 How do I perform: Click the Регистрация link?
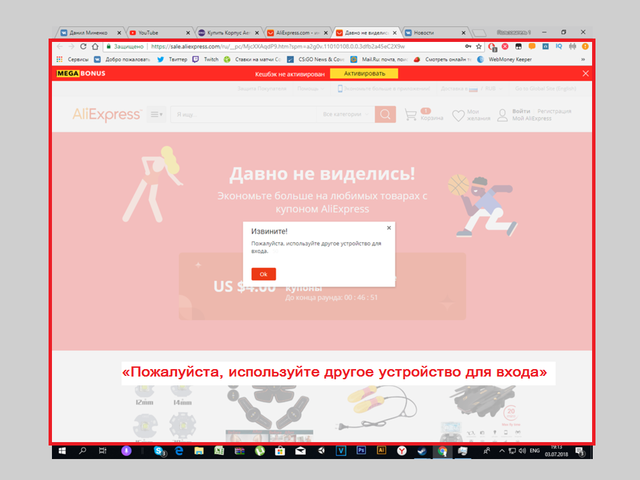click(554, 111)
